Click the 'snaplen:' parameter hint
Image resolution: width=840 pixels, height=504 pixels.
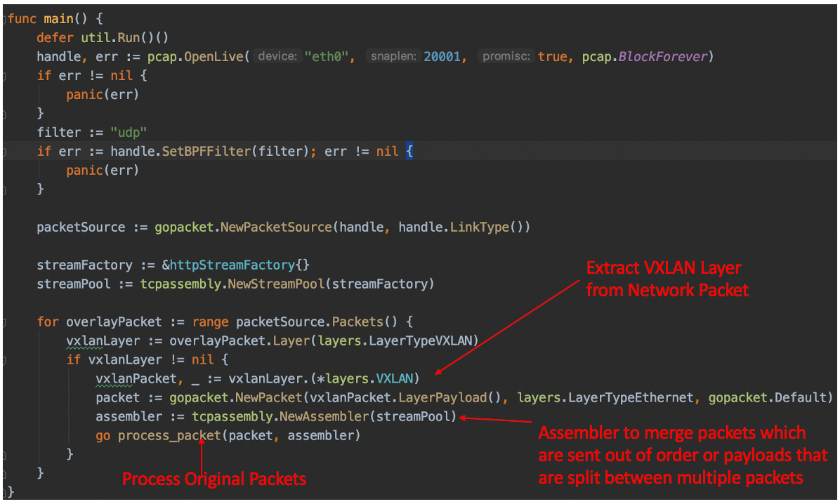pyautogui.click(x=394, y=56)
